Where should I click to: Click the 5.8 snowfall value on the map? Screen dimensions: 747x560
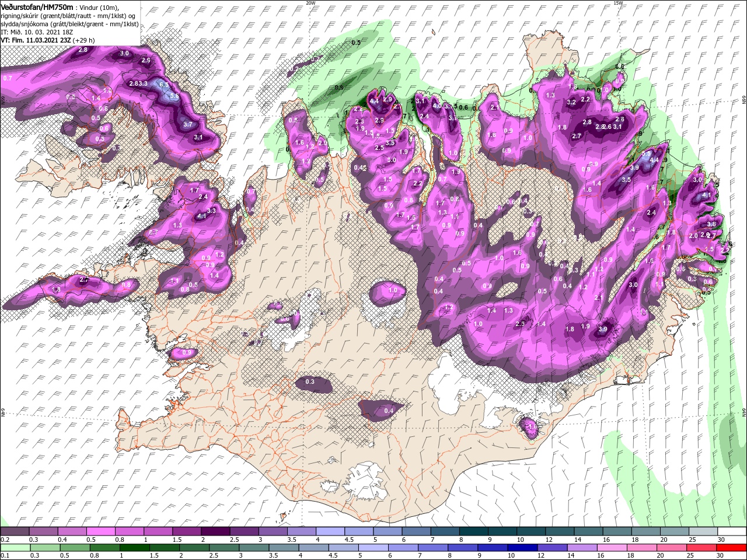173,96
